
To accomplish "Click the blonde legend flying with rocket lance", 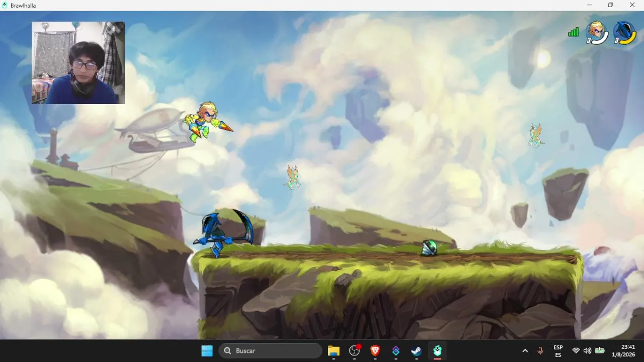I will click(207, 121).
